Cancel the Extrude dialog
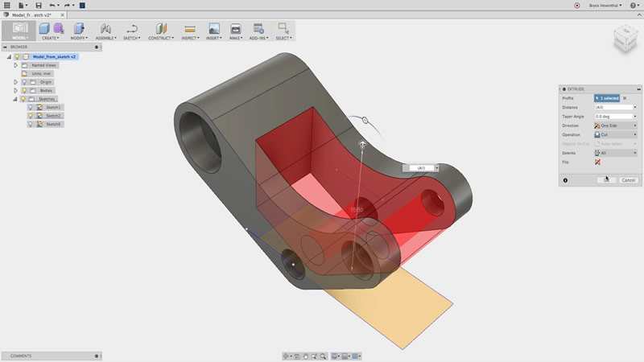This screenshot has width=644, height=362. pyautogui.click(x=629, y=180)
